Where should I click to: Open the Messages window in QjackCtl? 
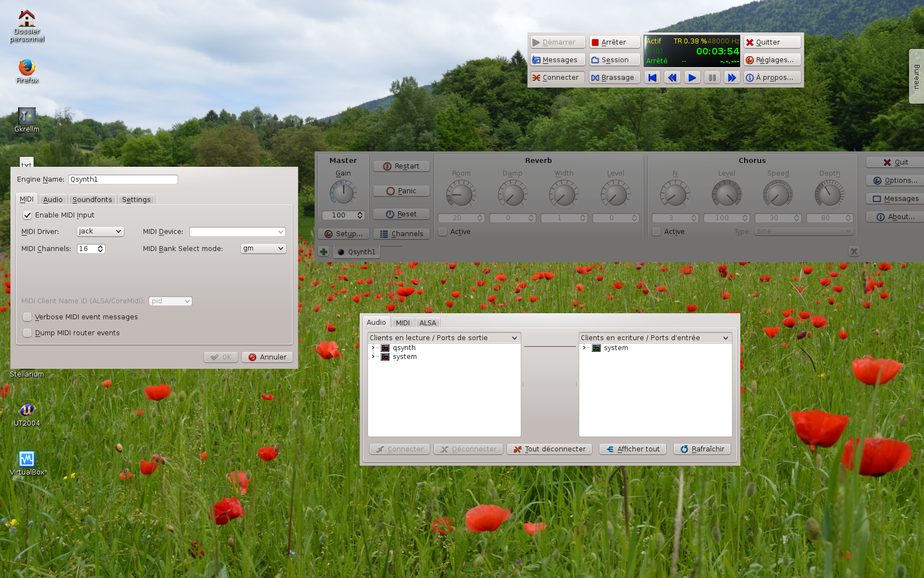[558, 60]
